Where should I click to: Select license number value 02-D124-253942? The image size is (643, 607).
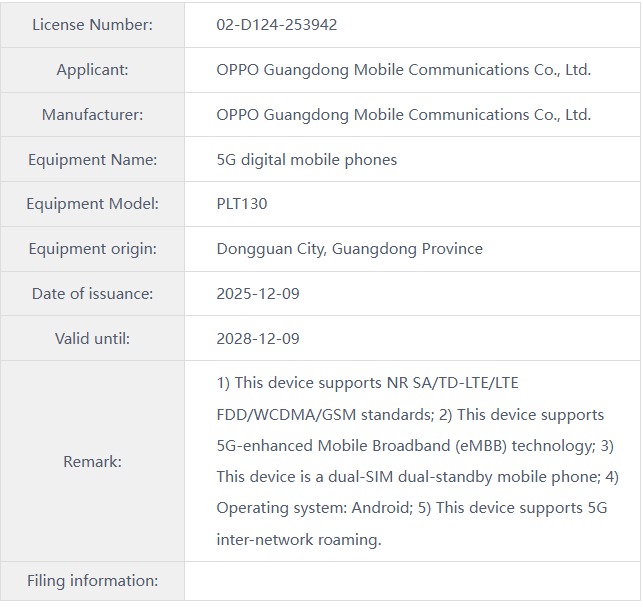(277, 25)
